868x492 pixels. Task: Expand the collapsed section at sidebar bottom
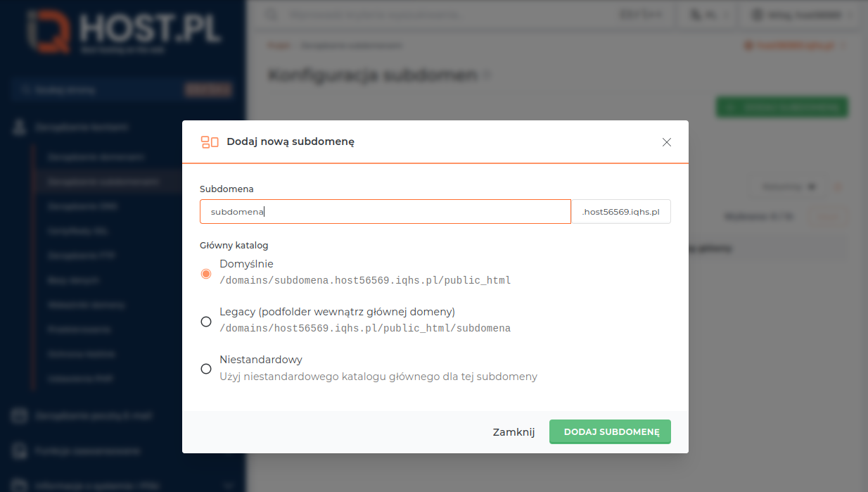click(x=226, y=485)
